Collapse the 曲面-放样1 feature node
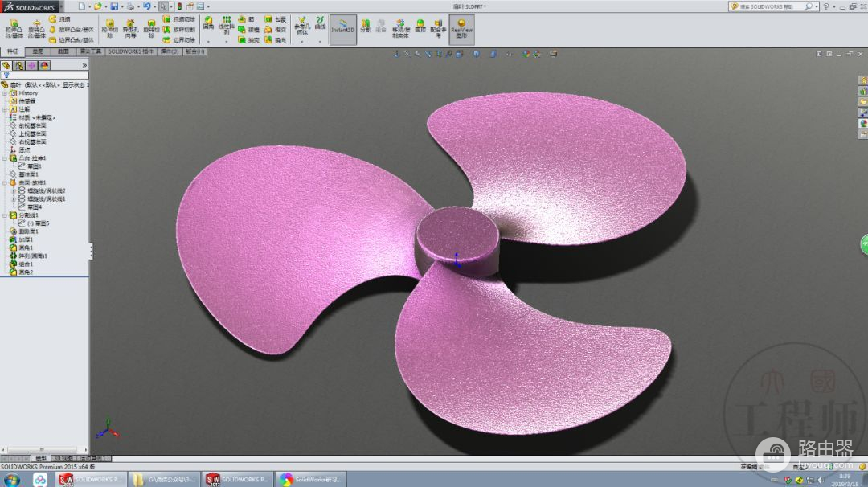The height and width of the screenshot is (487, 868). [x=5, y=182]
